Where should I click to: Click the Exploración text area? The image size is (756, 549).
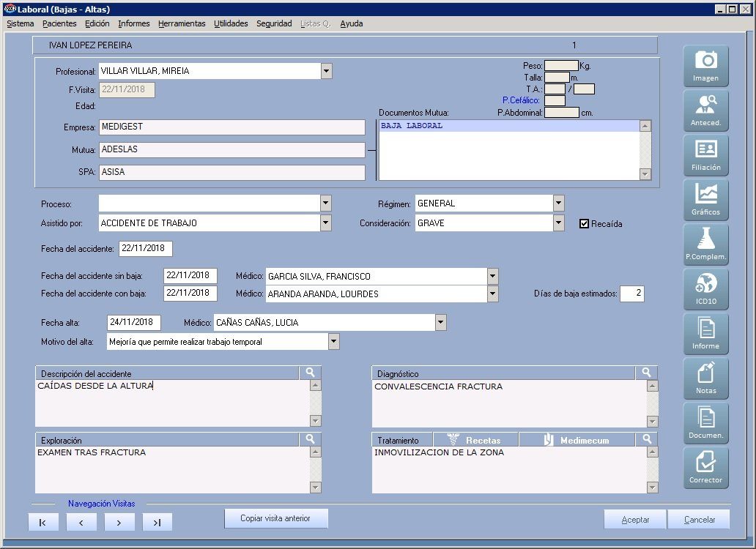pyautogui.click(x=173, y=469)
